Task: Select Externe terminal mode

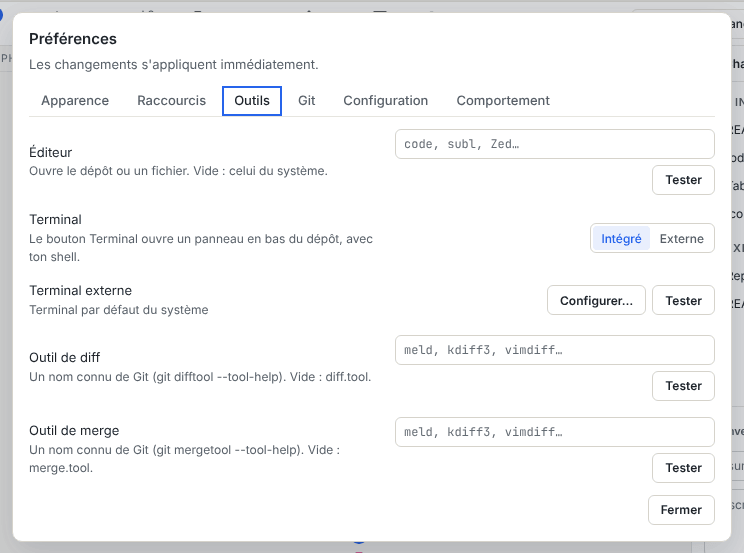Action: tap(681, 238)
